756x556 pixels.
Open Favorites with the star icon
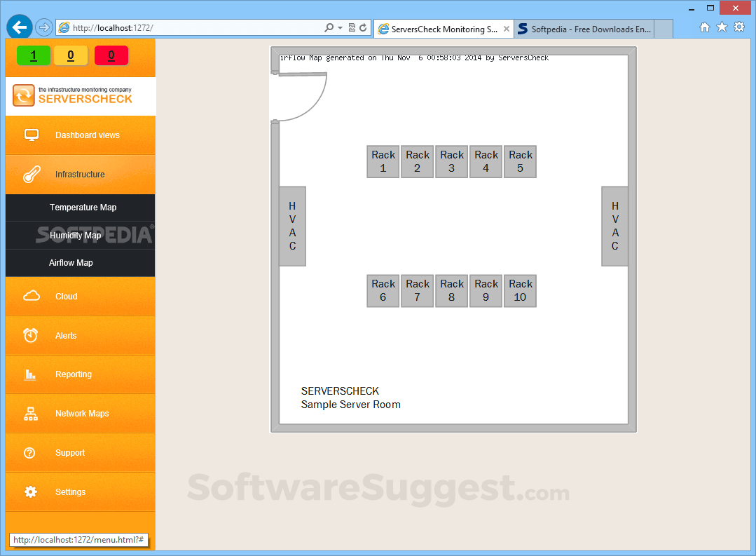[x=722, y=26]
